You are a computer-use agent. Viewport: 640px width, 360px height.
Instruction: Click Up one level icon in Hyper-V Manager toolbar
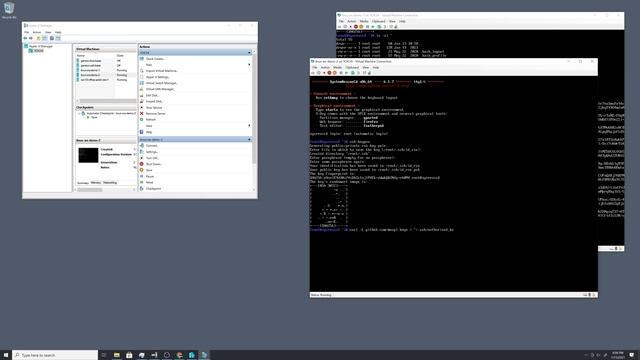pyautogui.click(x=38, y=38)
